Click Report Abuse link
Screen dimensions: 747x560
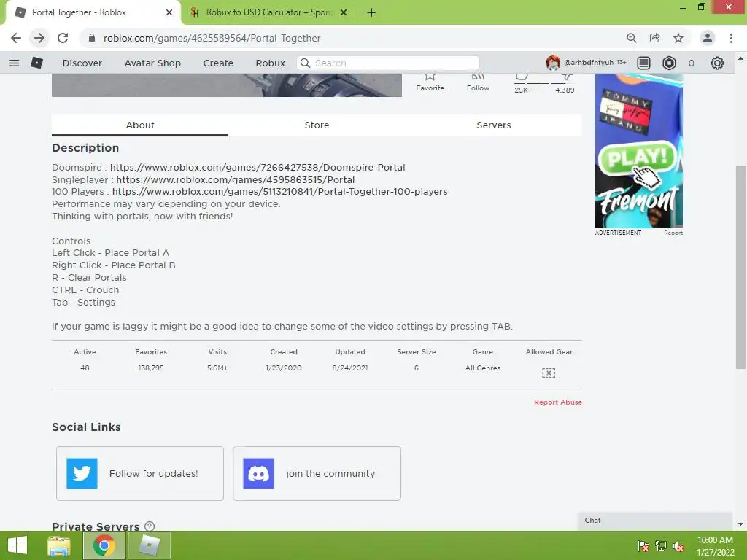pos(558,402)
